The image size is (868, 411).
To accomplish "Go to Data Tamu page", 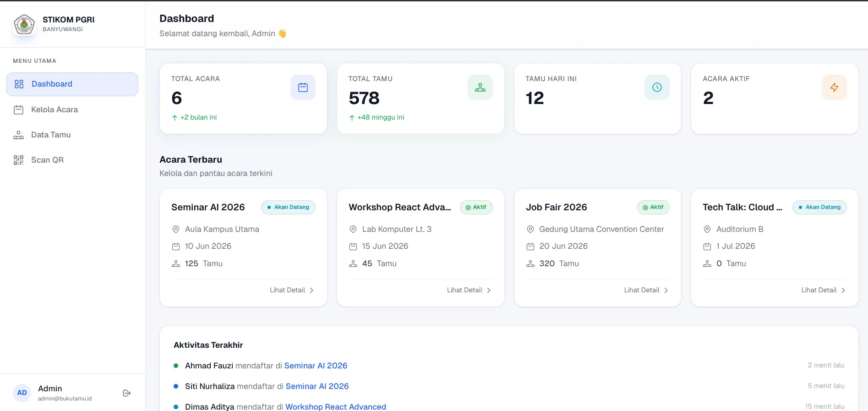I will coord(72,135).
